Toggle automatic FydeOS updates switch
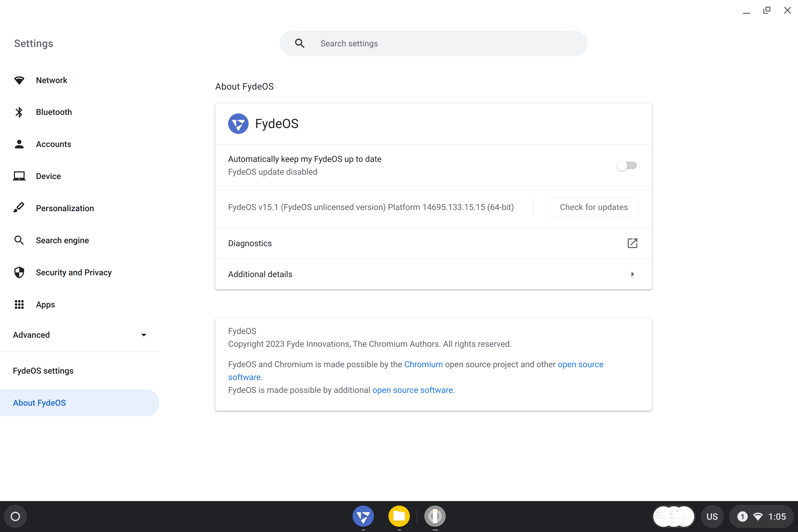 coord(627,166)
